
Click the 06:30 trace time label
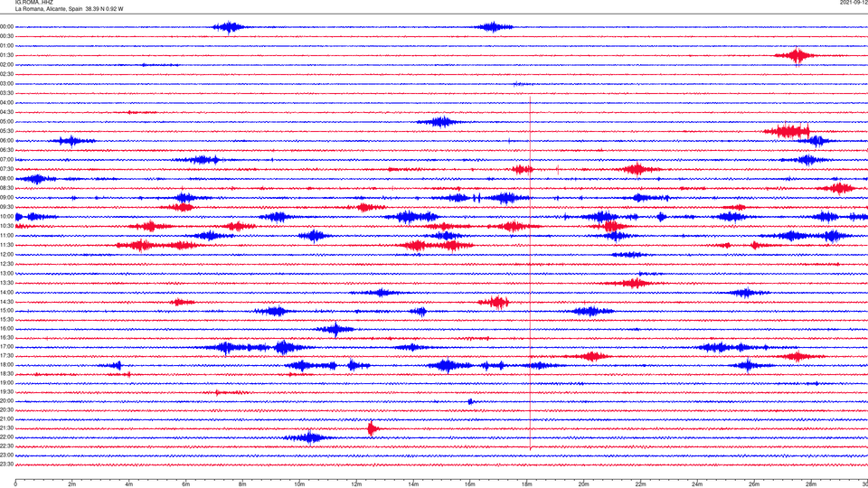click(x=6, y=150)
